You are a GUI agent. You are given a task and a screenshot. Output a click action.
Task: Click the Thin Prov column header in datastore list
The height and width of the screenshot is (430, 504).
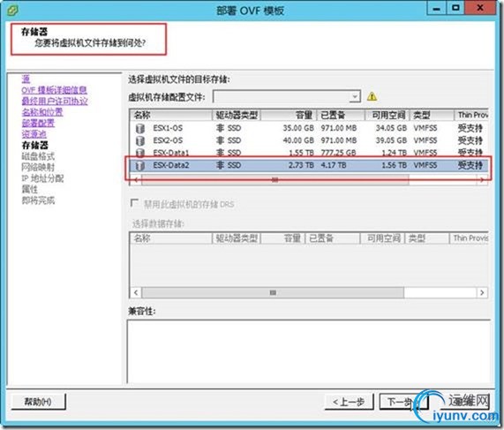(x=471, y=115)
